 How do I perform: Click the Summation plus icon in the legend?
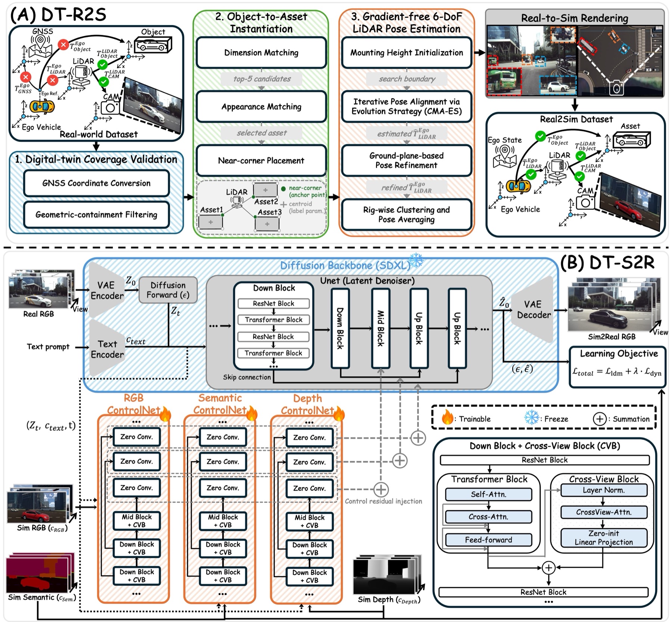tap(600, 419)
